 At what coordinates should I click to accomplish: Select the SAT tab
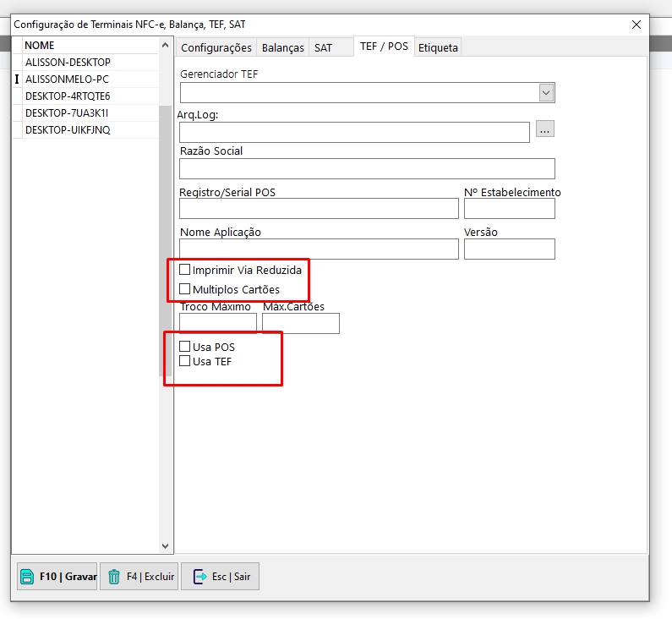click(324, 48)
